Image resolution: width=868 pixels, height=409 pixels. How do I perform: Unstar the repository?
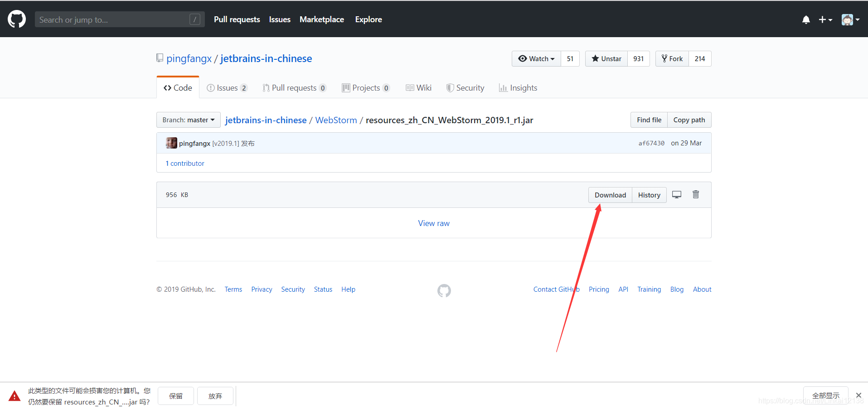tap(606, 59)
